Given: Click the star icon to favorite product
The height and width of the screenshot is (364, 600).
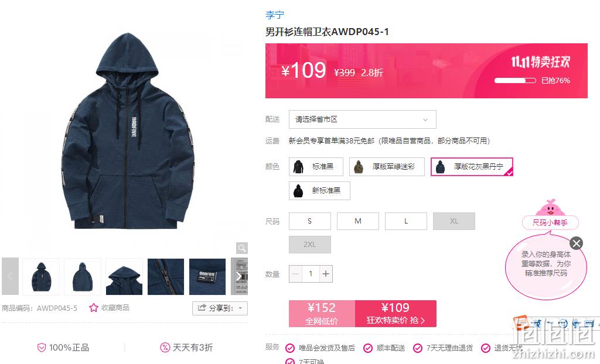Looking at the screenshot, I should (x=93, y=308).
